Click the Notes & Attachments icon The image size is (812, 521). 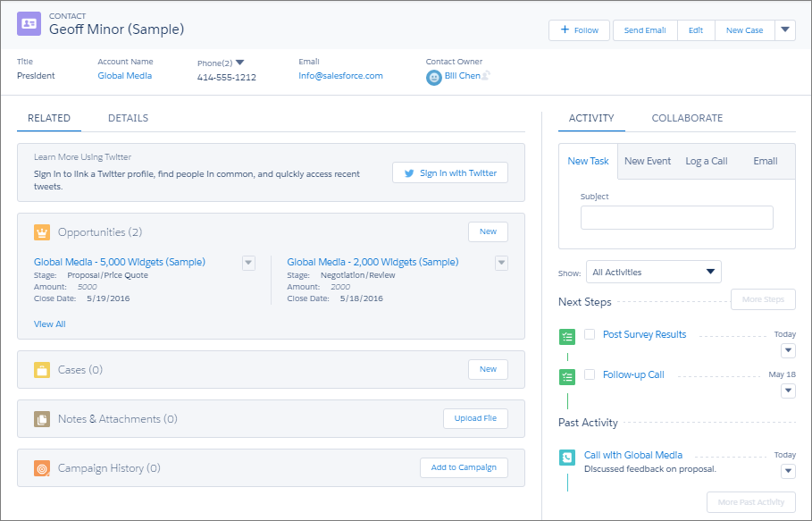pyautogui.click(x=42, y=419)
